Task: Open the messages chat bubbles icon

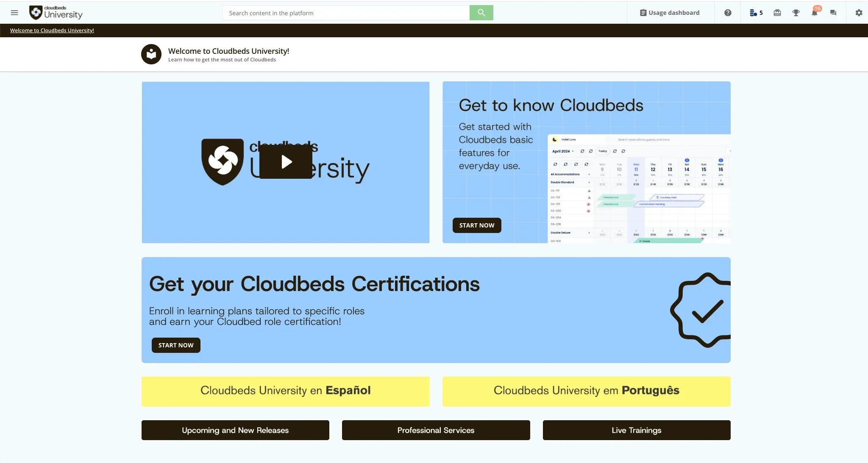Action: tap(833, 13)
